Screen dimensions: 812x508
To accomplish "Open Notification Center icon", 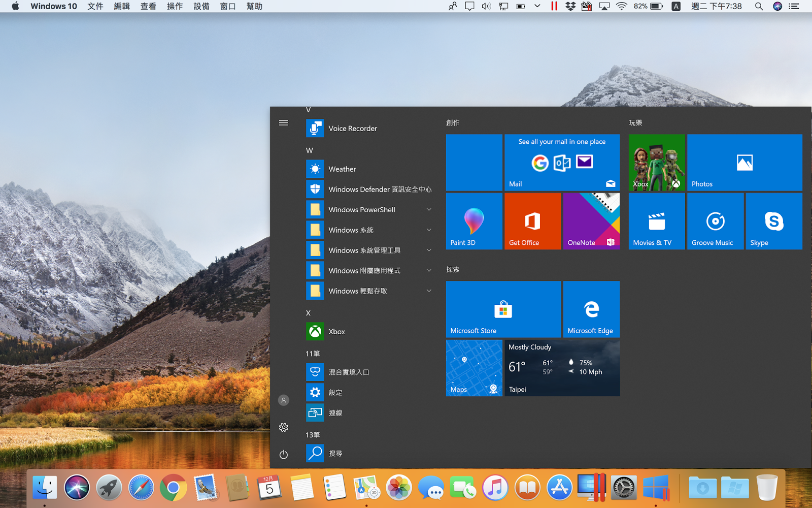I will (x=794, y=6).
